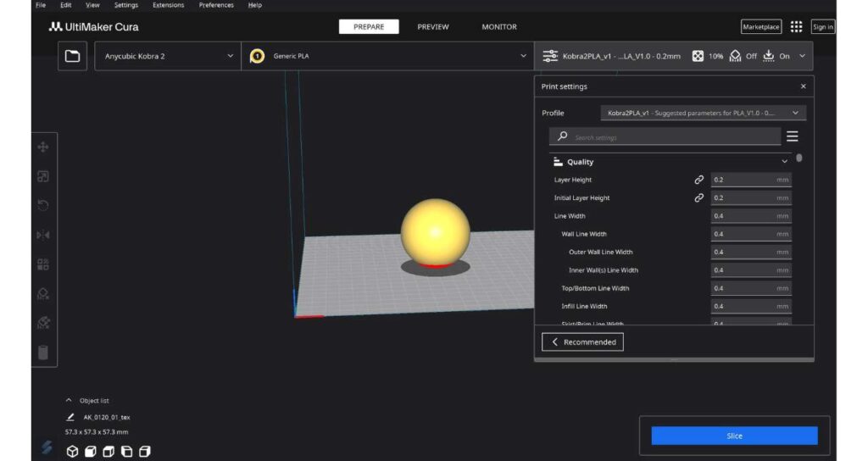Viewport: 868px width, 461px height.
Task: Click the Line Width value field
Action: click(x=751, y=216)
